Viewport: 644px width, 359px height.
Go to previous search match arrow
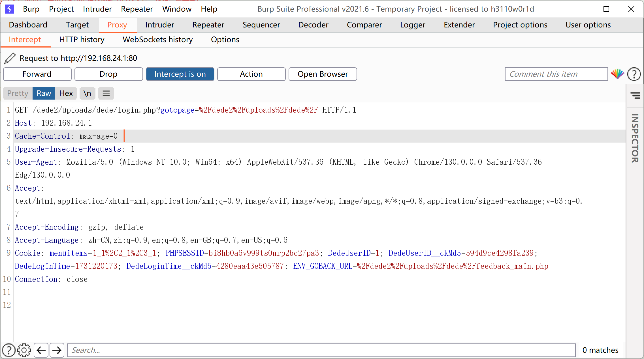pyautogui.click(x=41, y=350)
